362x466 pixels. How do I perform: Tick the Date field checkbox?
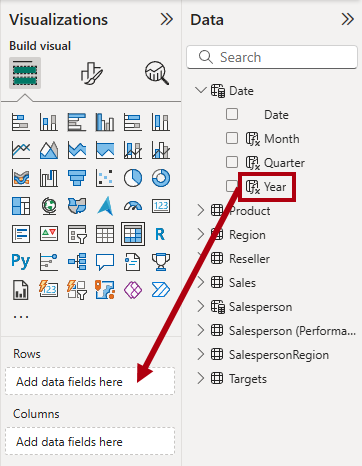point(232,114)
